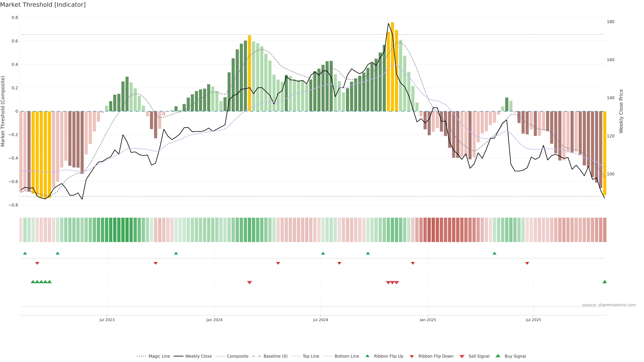The image size is (644, 362).
Task: Toggle Magic Line legend entry
Action: (159, 356)
